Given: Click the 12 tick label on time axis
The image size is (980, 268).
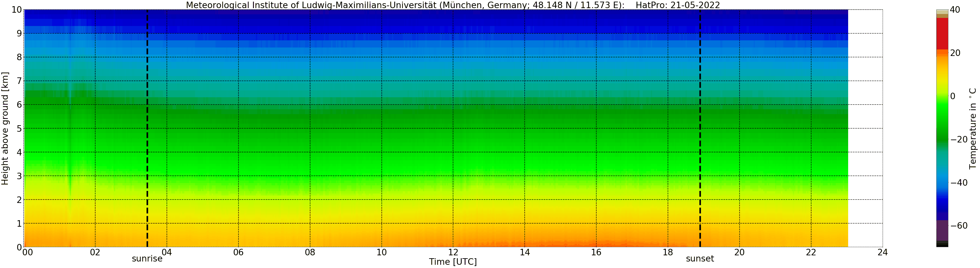Looking at the screenshot, I should pos(453,252).
